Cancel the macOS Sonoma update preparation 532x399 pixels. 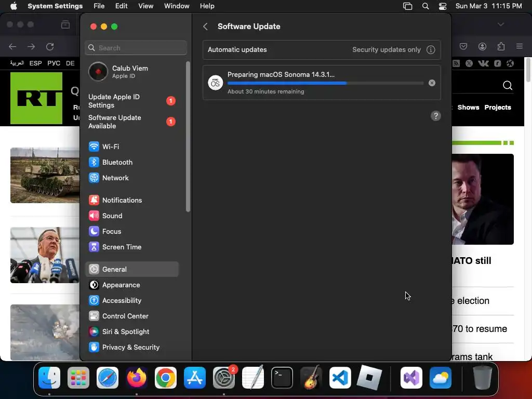[x=432, y=83]
